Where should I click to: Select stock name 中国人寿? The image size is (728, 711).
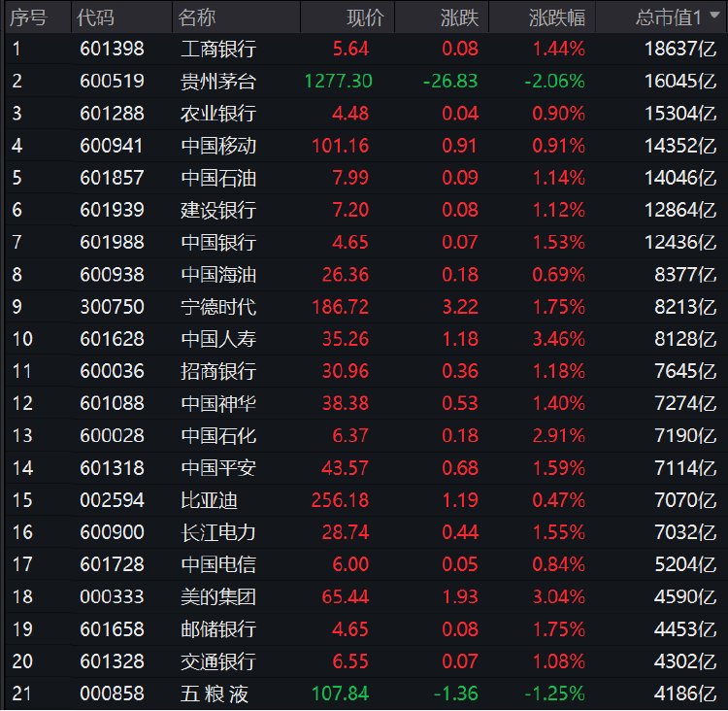(x=218, y=339)
